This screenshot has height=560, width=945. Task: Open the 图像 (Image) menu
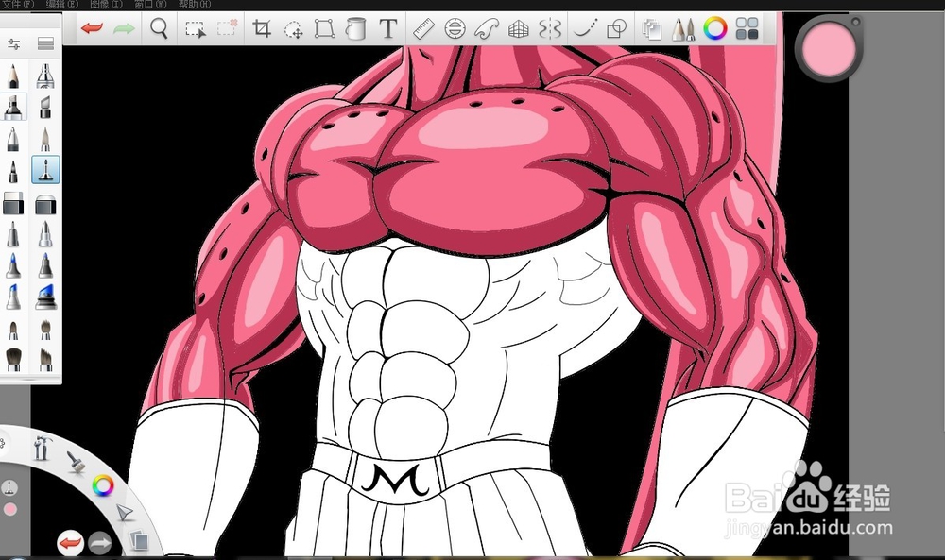coord(106,4)
